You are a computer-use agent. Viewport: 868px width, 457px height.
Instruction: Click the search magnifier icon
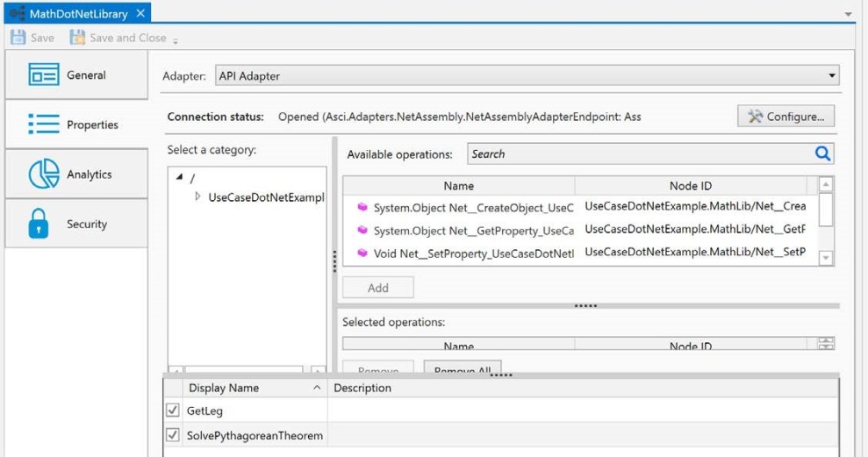pos(822,154)
